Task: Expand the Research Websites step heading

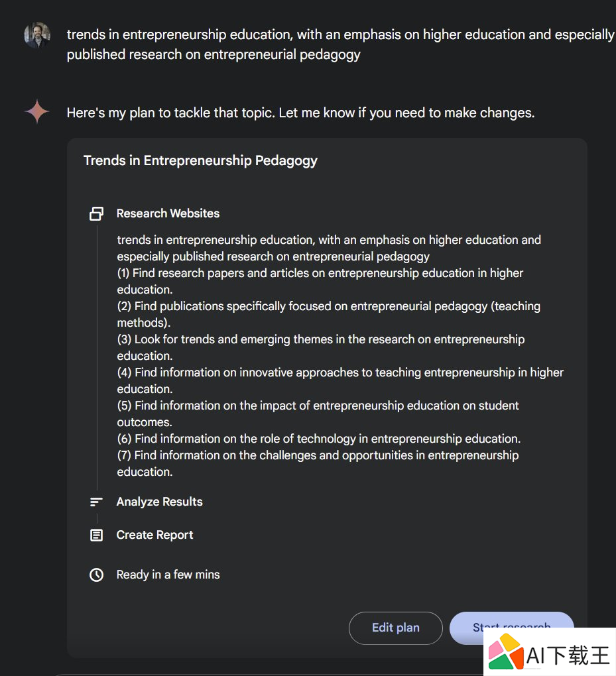Action: (168, 213)
